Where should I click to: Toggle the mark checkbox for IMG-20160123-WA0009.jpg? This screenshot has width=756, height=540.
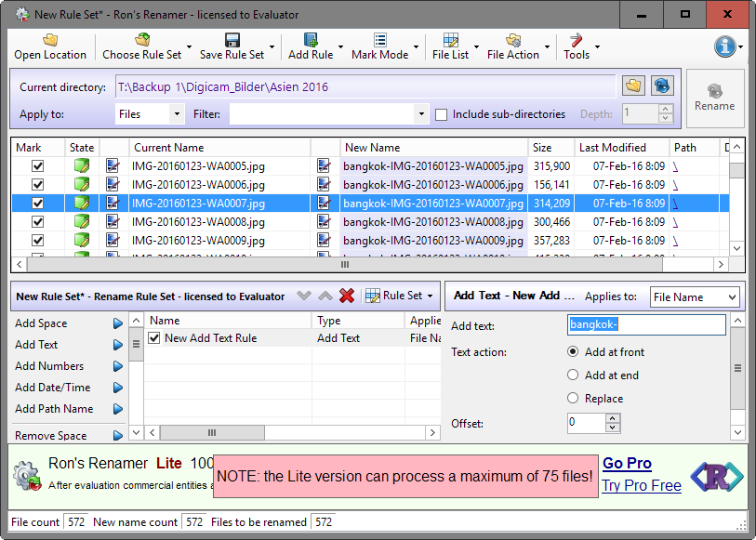(x=37, y=241)
